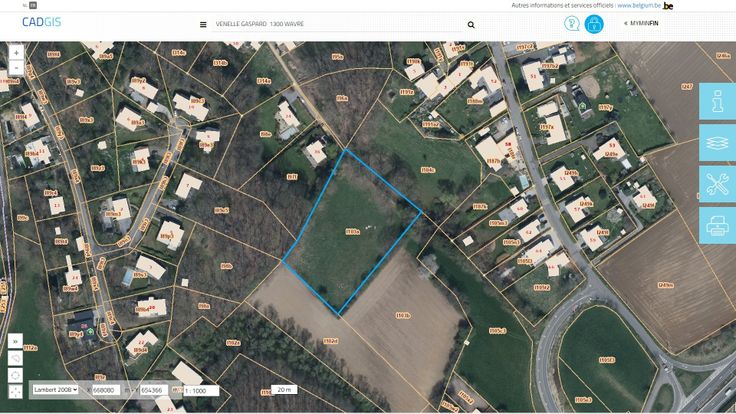
Task: Click the address search field showing Venelle Gaspard
Action: pyautogui.click(x=336, y=24)
